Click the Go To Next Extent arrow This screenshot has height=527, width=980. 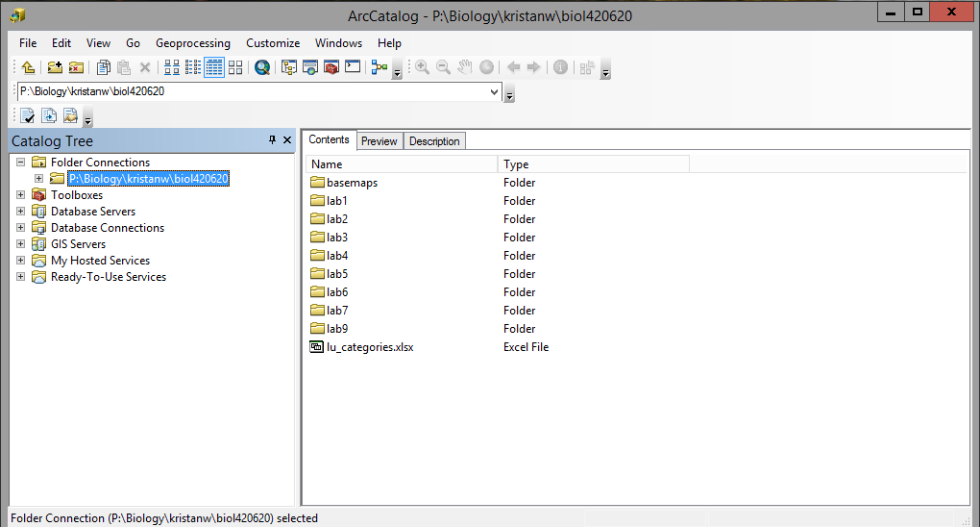coord(534,67)
